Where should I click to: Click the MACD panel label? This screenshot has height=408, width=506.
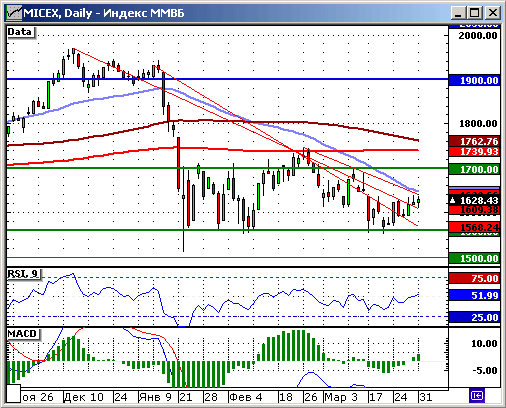23,334
